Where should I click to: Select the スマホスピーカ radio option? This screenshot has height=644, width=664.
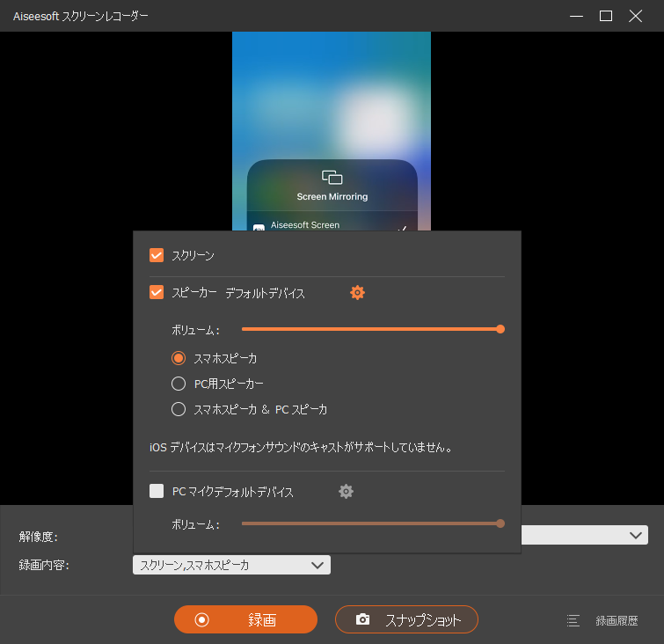point(179,358)
